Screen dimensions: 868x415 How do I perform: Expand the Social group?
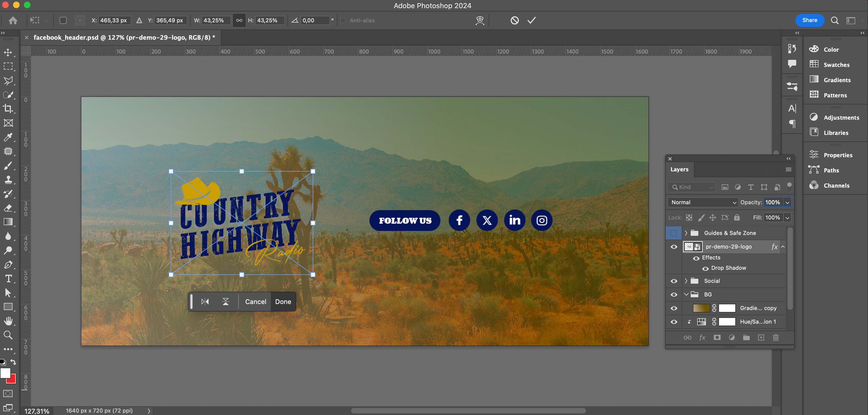click(686, 281)
